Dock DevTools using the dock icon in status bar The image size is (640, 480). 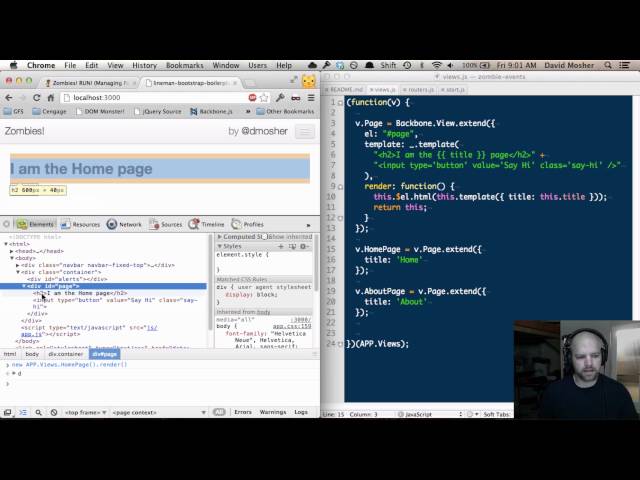[x=7, y=413]
